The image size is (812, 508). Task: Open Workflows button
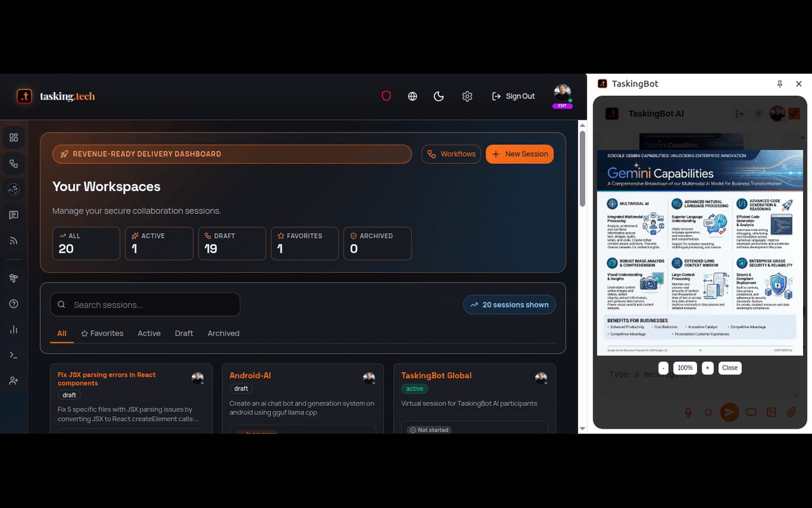point(451,154)
